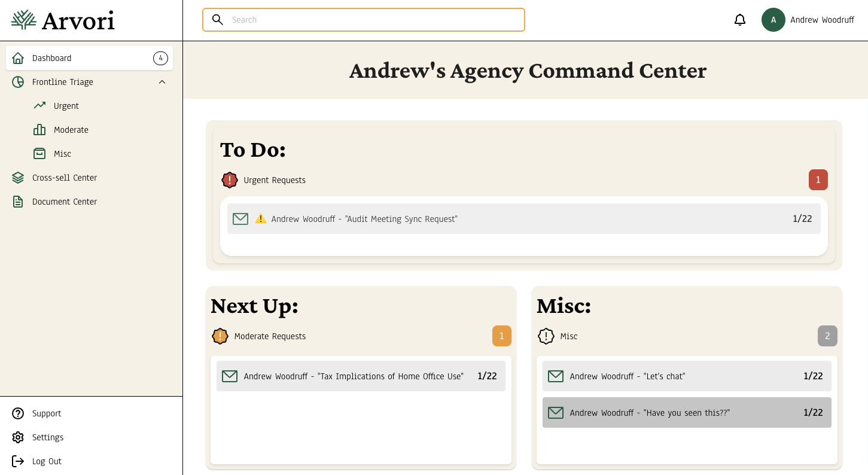This screenshot has height=475, width=868.
Task: Click the Misc section outline alert icon
Action: (546, 336)
